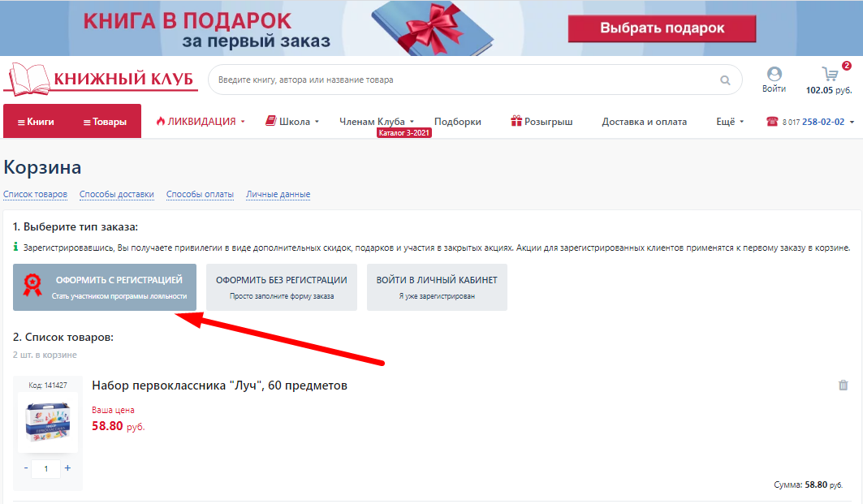
Task: Increase quantity with plus button
Action: pyautogui.click(x=67, y=467)
